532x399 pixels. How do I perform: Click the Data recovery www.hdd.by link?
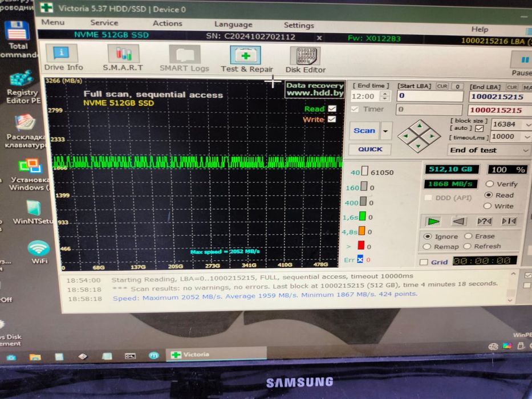(x=315, y=89)
